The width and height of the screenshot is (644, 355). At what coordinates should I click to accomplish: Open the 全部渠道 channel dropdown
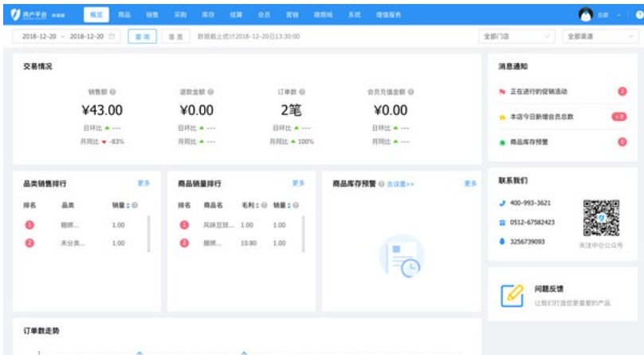[x=600, y=36]
